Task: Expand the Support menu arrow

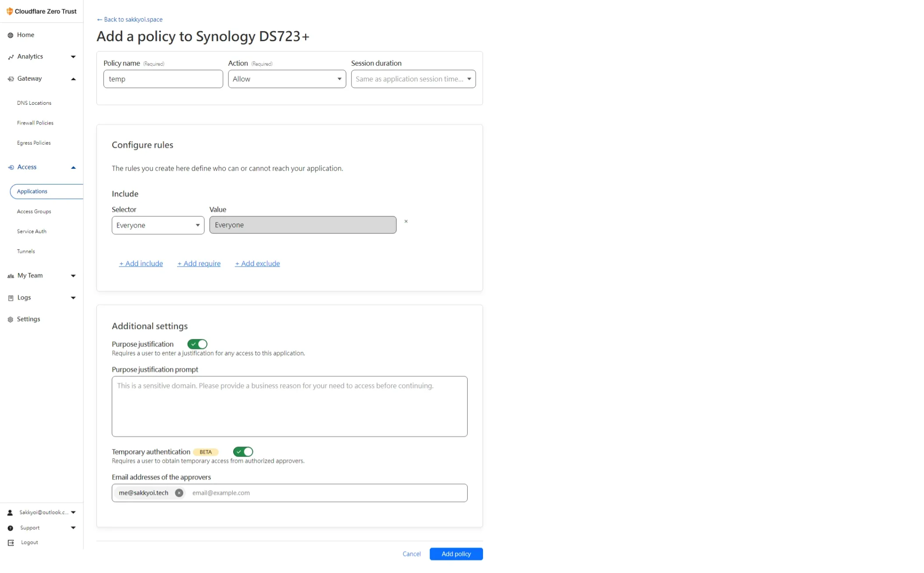Action: point(73,528)
